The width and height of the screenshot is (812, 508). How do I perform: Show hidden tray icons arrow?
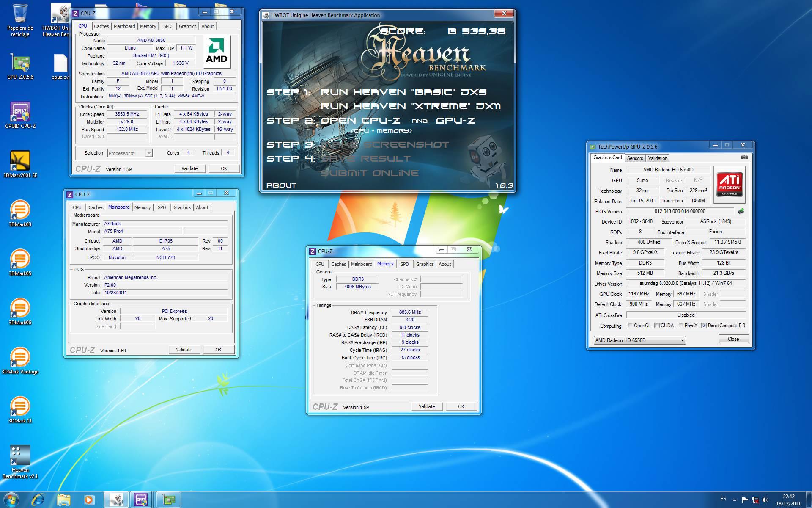point(735,500)
